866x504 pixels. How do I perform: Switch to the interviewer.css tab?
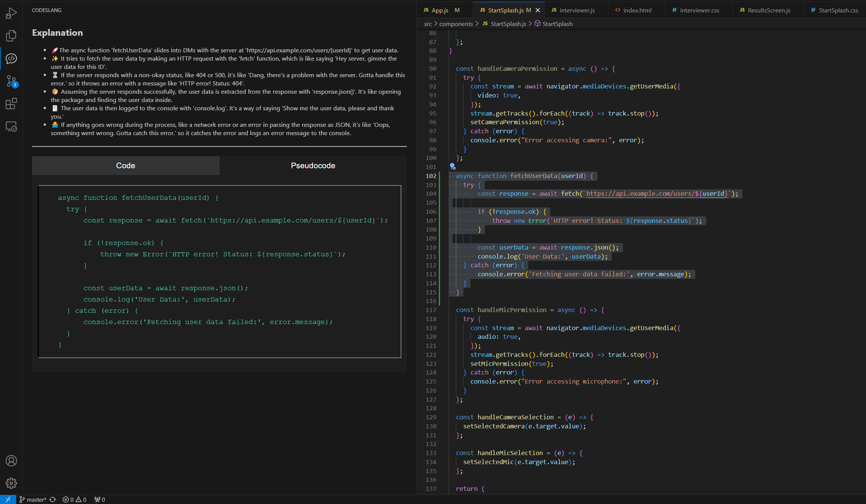click(x=699, y=10)
